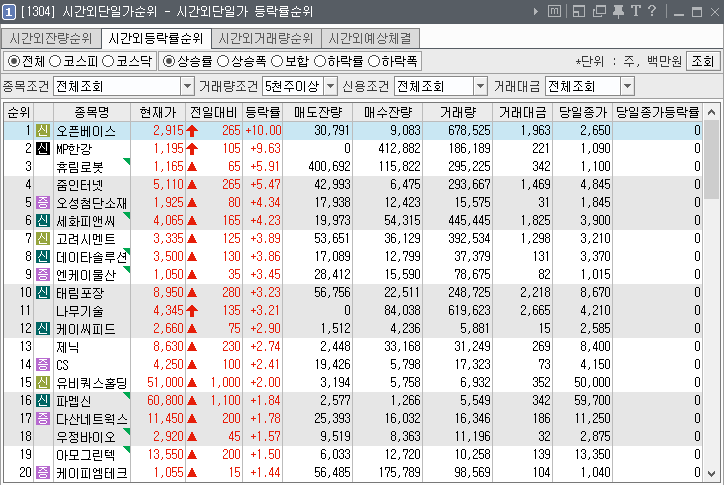This screenshot has height=485, width=724.
Task: Click the 신 badge beside 고려시멘트
Action: [x=43, y=238]
